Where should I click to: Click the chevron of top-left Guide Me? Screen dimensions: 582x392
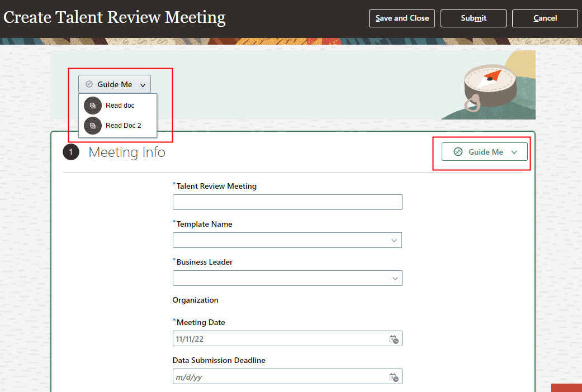pos(143,85)
